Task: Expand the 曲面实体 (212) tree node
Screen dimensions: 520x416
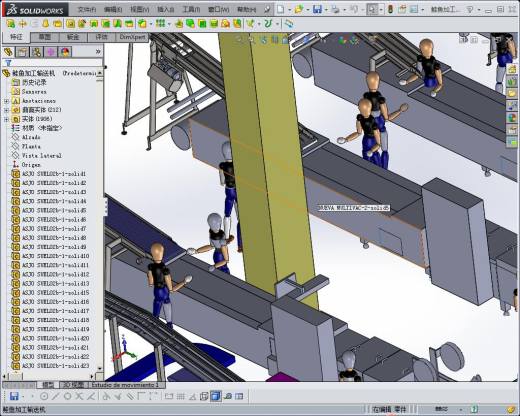Action: pyautogui.click(x=6, y=110)
